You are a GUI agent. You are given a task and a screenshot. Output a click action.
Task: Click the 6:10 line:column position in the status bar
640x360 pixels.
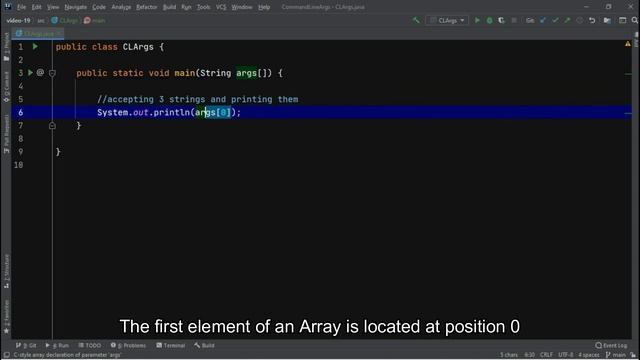[529, 355]
